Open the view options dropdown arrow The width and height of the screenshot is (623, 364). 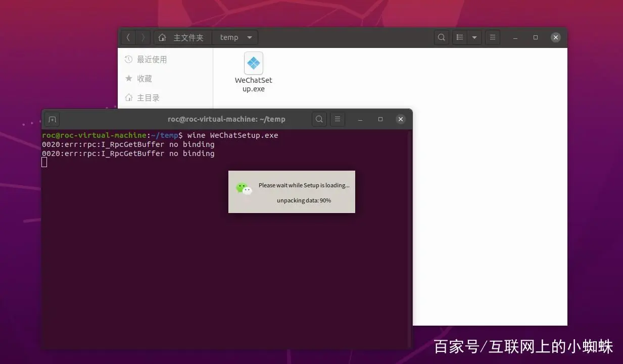[x=474, y=37]
